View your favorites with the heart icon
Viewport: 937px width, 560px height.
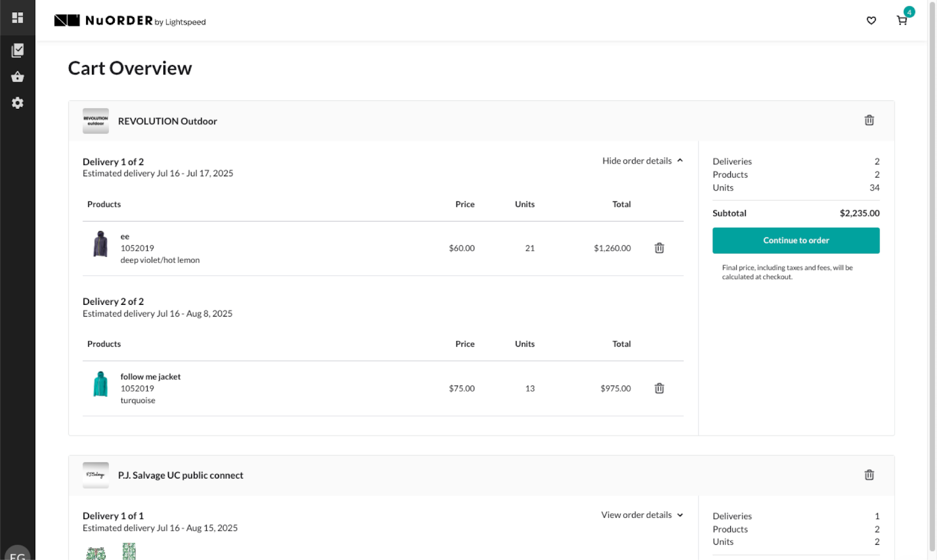point(871,20)
